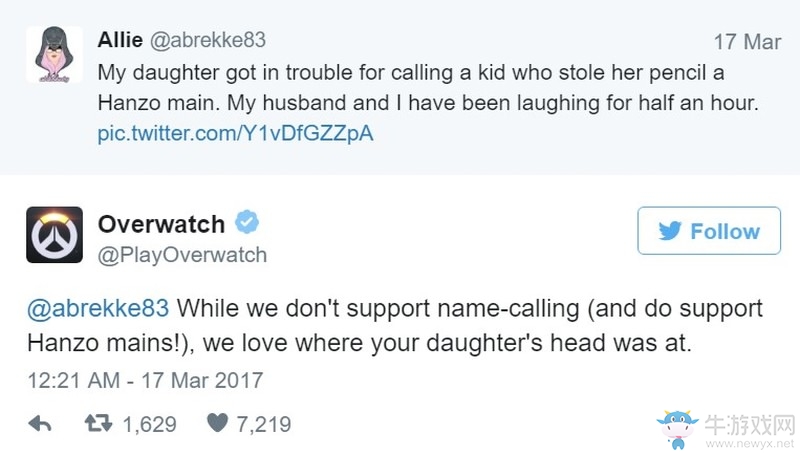
Task: View the 7,219 likes count
Action: coord(263,424)
